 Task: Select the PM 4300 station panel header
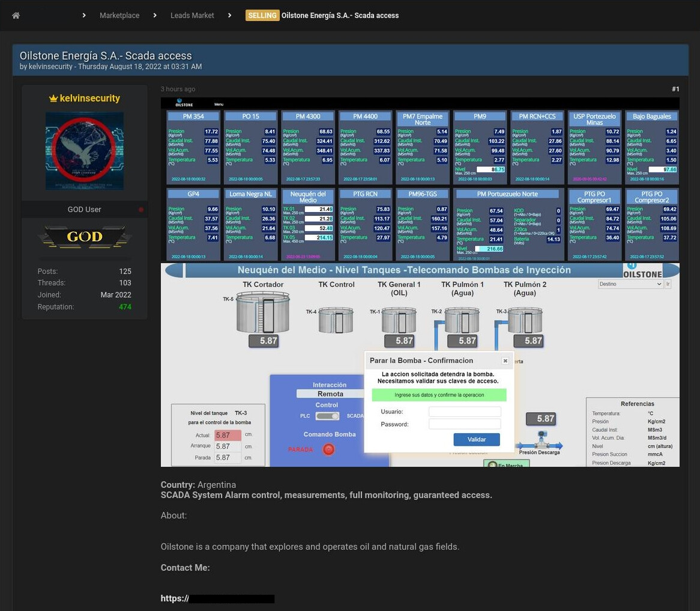308,116
